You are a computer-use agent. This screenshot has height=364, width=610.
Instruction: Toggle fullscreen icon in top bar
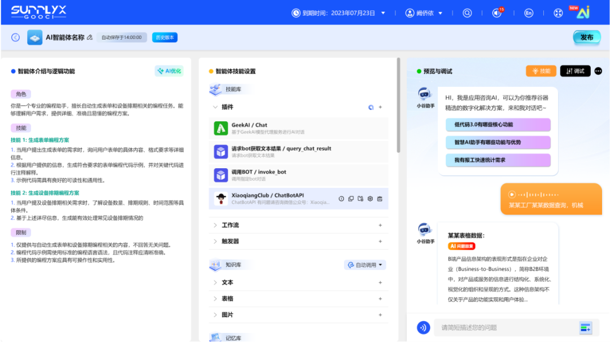(558, 13)
